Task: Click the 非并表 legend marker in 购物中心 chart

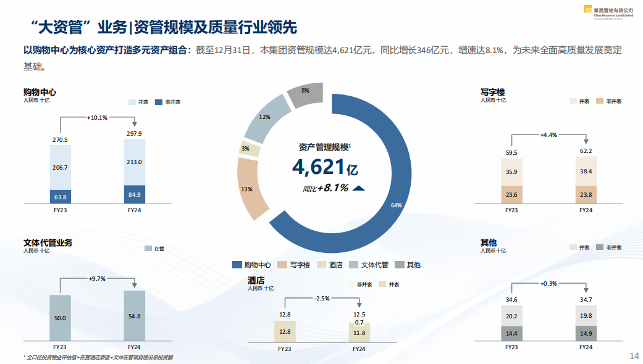Action: coord(159,102)
